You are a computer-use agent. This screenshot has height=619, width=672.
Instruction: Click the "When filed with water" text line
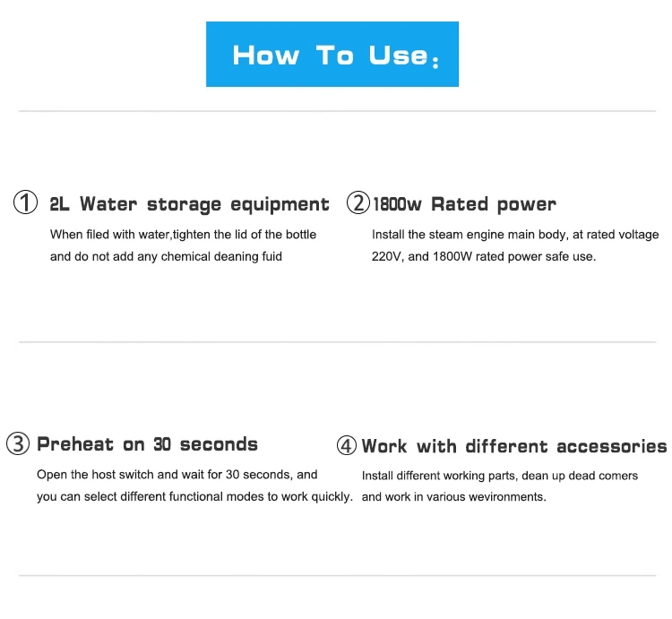click(x=183, y=235)
